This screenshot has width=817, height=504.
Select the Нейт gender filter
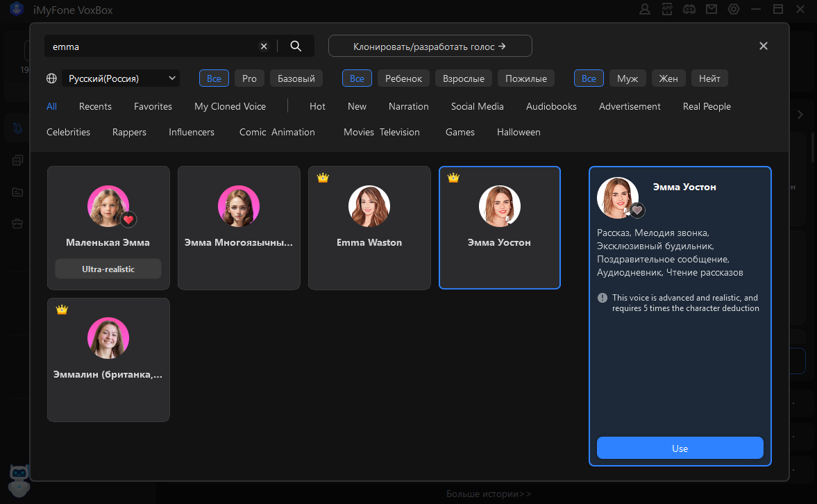coord(709,78)
